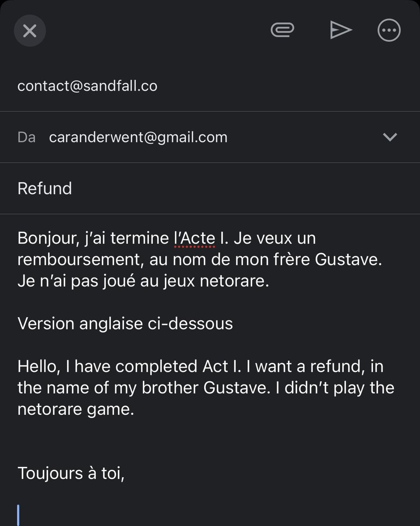The image size is (420, 526).
Task: Send the email with arrow icon
Action: click(341, 30)
